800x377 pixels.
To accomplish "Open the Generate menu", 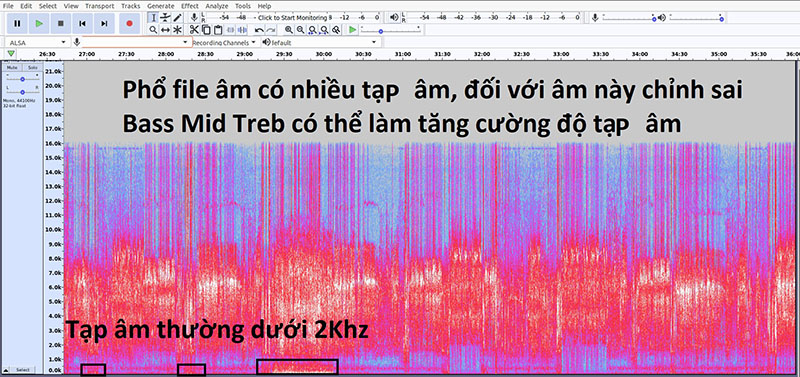I will click(x=161, y=6).
